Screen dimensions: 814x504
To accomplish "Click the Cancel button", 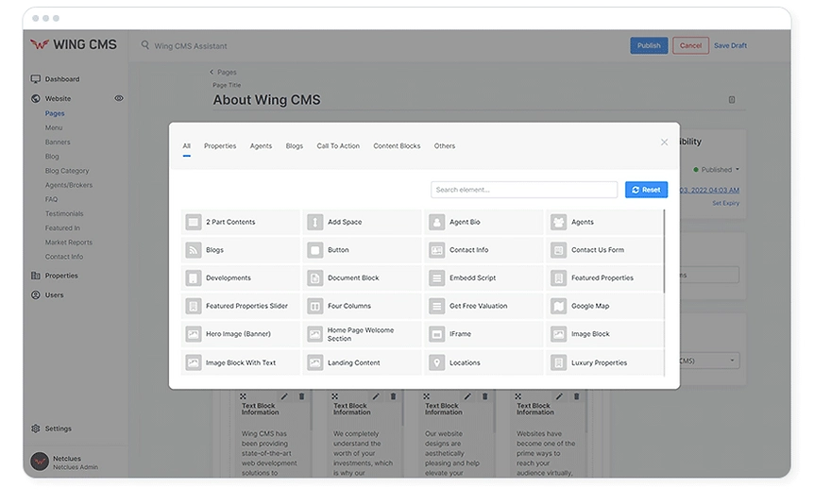I will [x=690, y=45].
